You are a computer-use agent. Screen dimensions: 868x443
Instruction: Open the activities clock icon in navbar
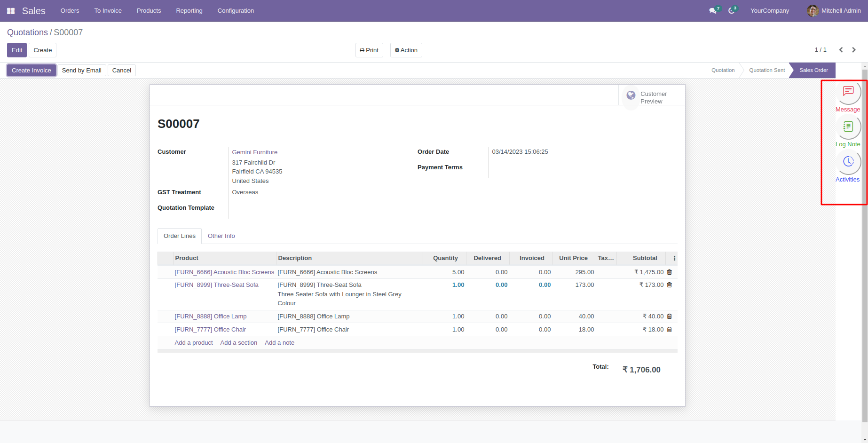(732, 11)
